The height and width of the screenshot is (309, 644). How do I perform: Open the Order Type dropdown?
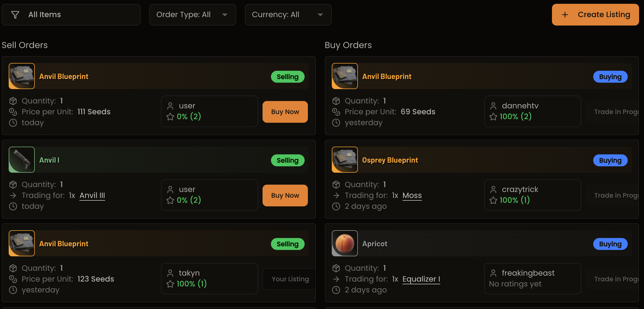pyautogui.click(x=192, y=15)
